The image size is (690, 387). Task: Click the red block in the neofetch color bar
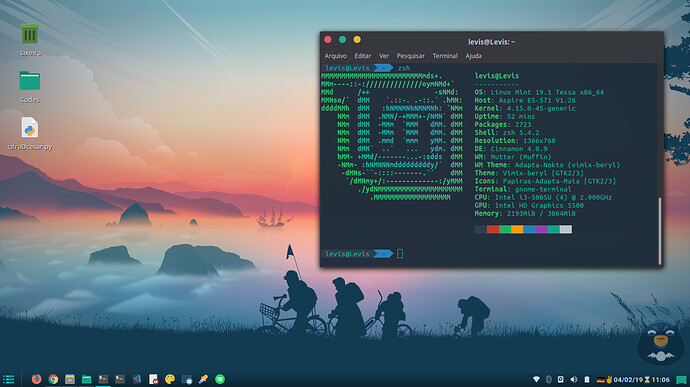pos(493,229)
